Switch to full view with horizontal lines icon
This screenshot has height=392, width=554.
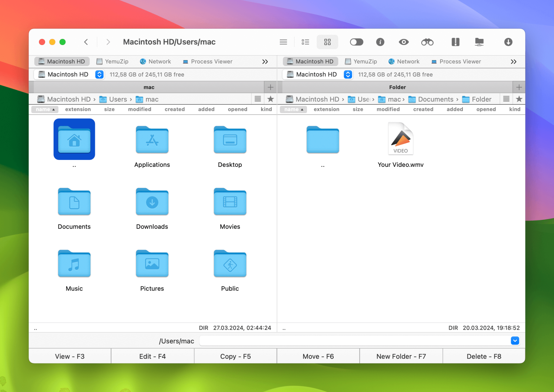pyautogui.click(x=283, y=42)
